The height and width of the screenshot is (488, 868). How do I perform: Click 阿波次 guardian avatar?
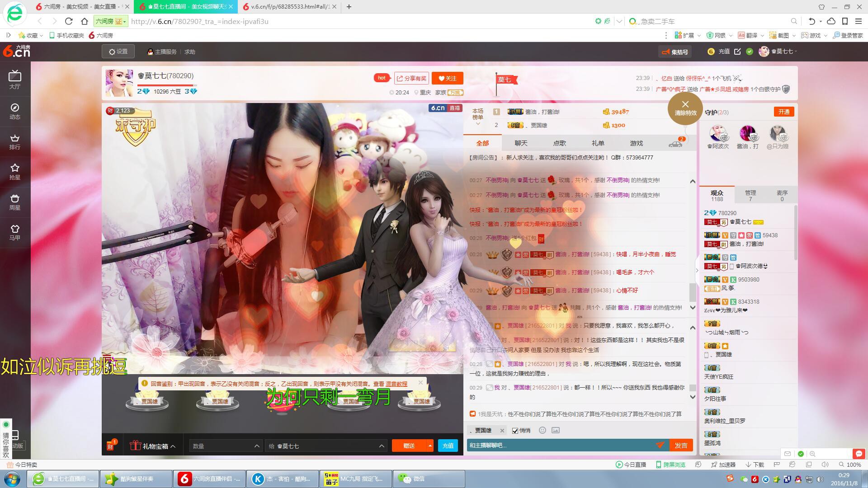pos(718,134)
